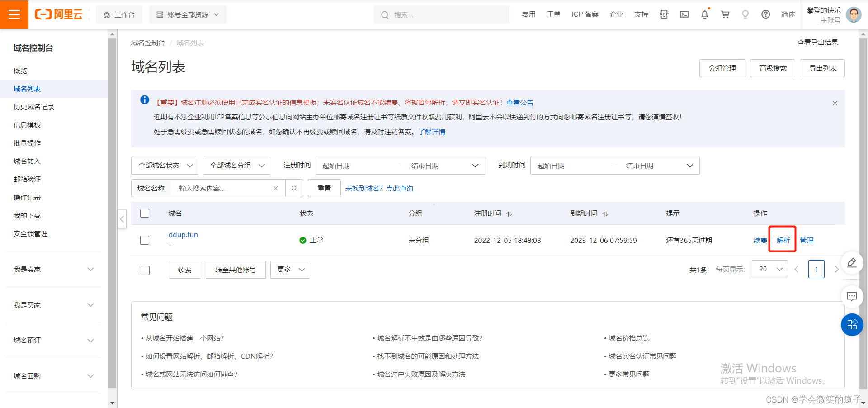Viewport: 868px width, 408px height.
Task: Open the orange hamburger main menu
Action: [x=14, y=14]
